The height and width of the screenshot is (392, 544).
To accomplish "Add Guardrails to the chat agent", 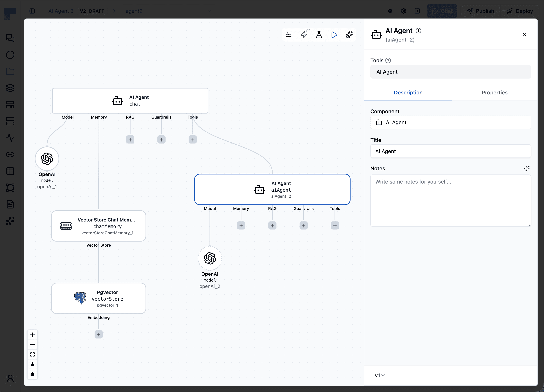I will 161,140.
